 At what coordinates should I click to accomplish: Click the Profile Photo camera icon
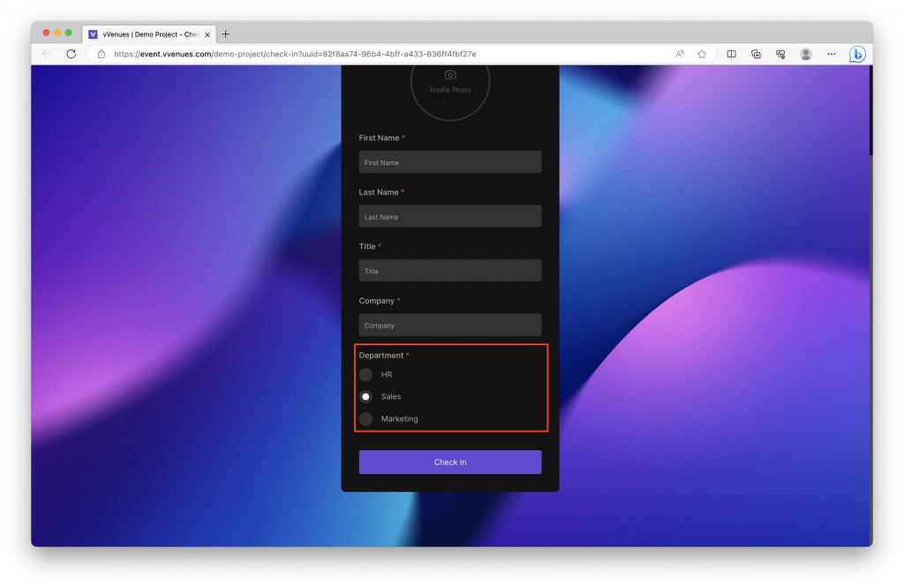pyautogui.click(x=450, y=75)
